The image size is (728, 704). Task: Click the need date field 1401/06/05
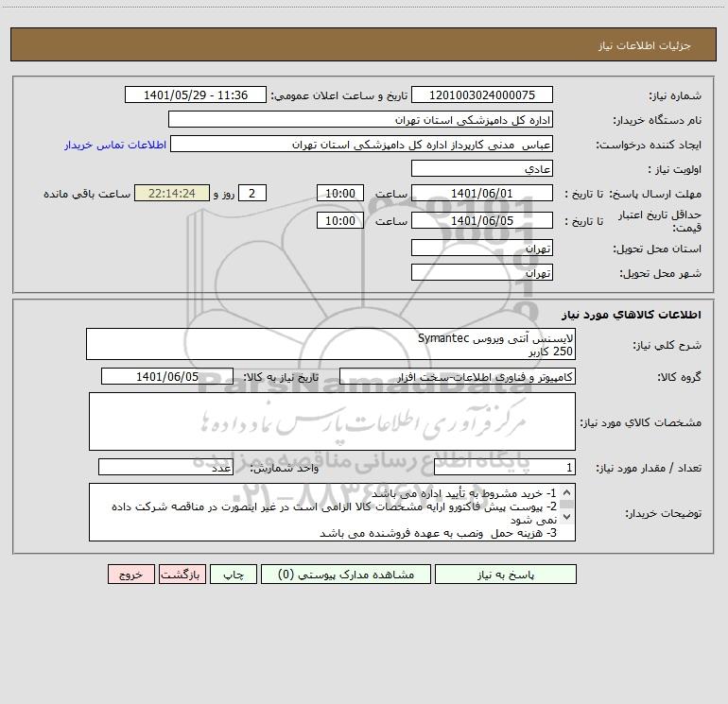167,376
